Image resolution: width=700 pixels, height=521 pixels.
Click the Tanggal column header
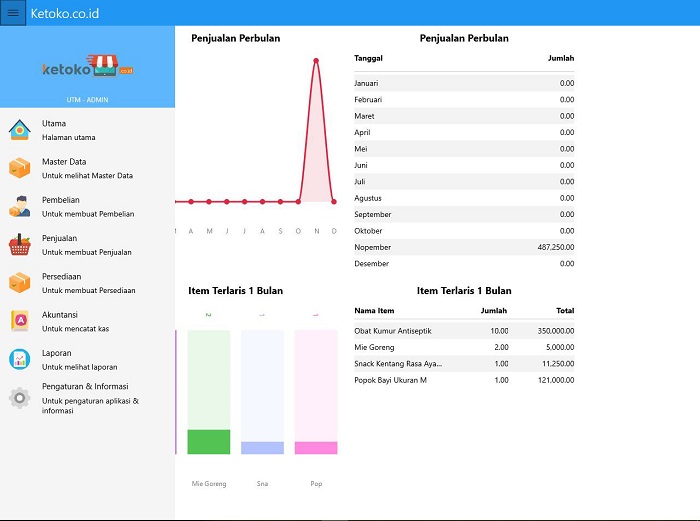pos(369,58)
